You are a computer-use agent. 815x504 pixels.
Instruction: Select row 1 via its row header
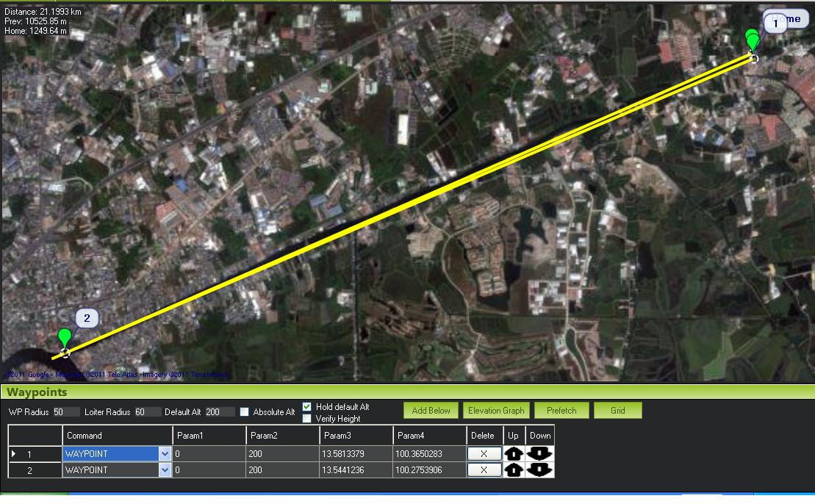pyautogui.click(x=35, y=454)
